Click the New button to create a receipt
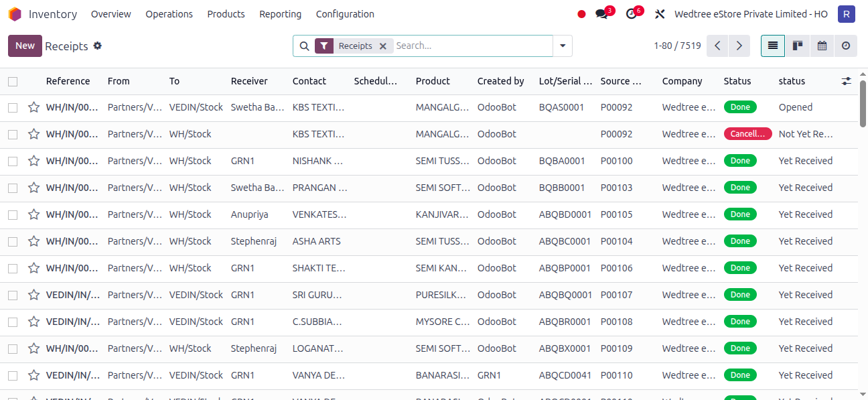Viewport: 868px width, 400px height. pos(24,46)
